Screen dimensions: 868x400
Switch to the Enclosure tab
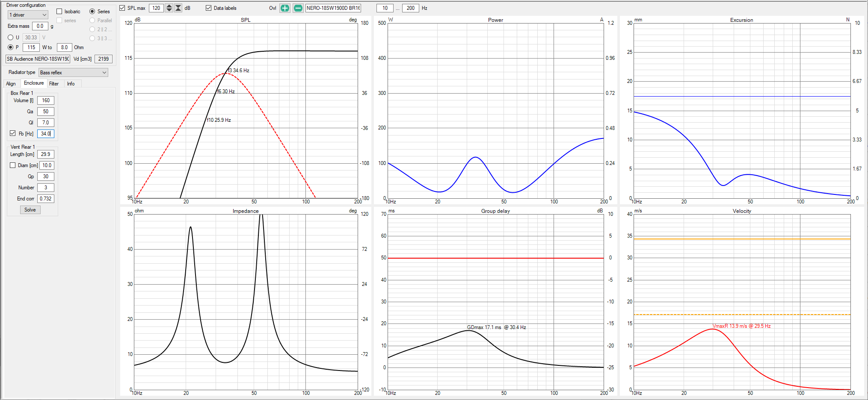point(34,83)
